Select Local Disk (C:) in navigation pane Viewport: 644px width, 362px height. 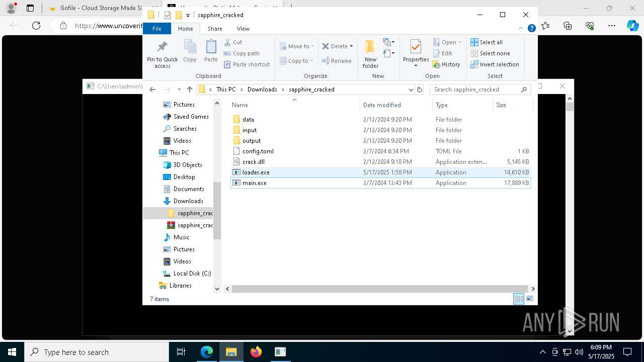coord(187,274)
